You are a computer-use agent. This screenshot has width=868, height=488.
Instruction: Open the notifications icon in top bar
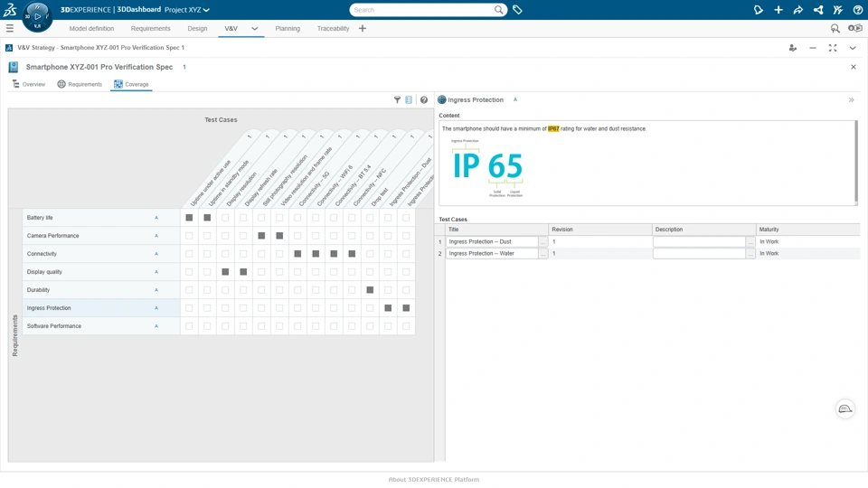coord(759,9)
